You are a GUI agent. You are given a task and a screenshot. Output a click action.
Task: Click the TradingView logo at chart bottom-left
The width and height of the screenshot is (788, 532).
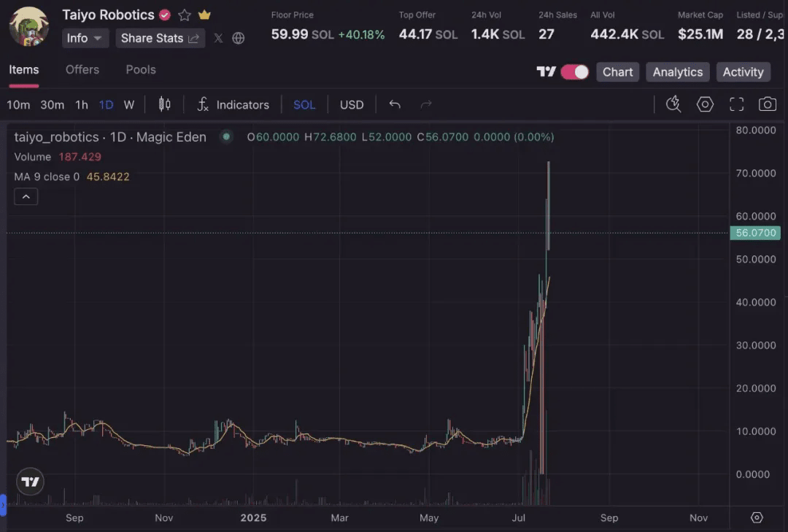point(30,482)
